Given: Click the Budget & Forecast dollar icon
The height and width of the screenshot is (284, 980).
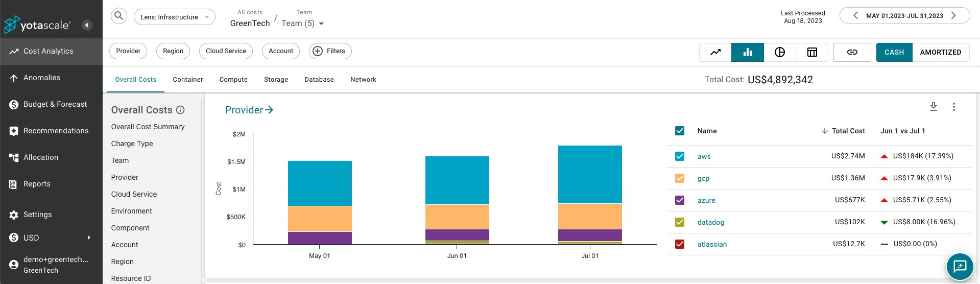Looking at the screenshot, I should pyautogui.click(x=14, y=104).
